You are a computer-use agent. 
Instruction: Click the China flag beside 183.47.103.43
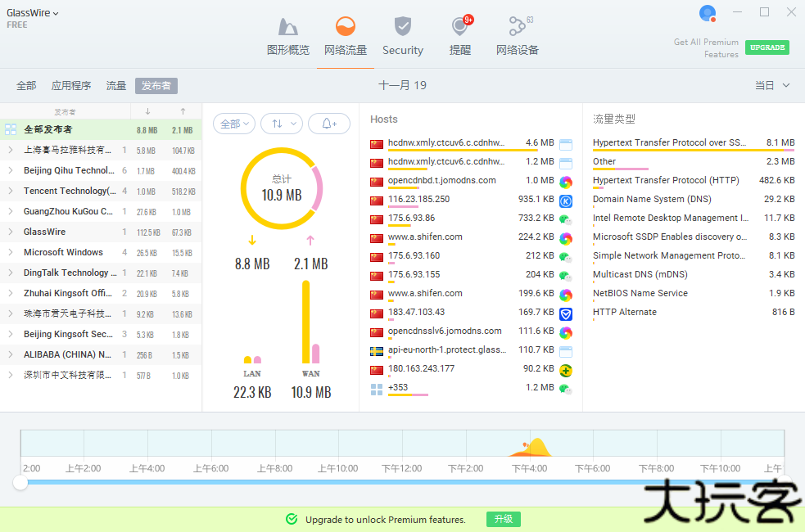tap(377, 314)
